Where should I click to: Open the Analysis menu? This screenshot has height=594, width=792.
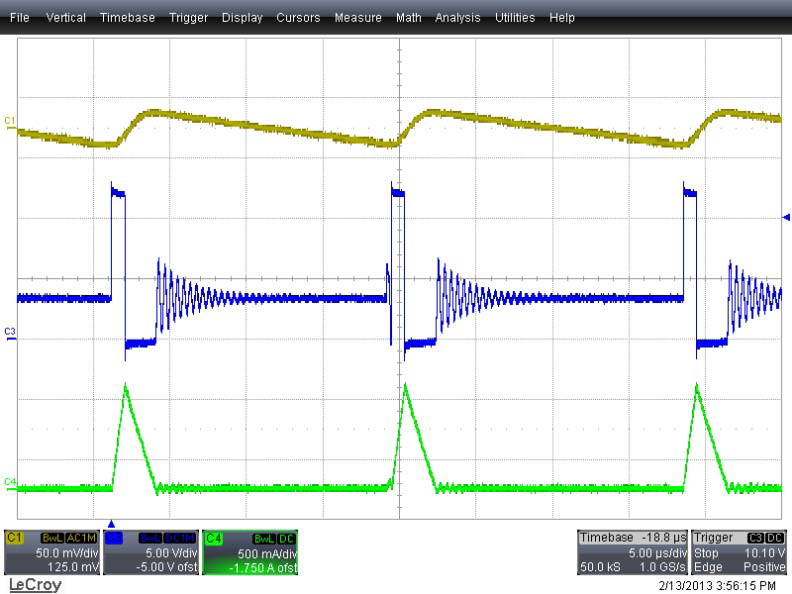[457, 18]
